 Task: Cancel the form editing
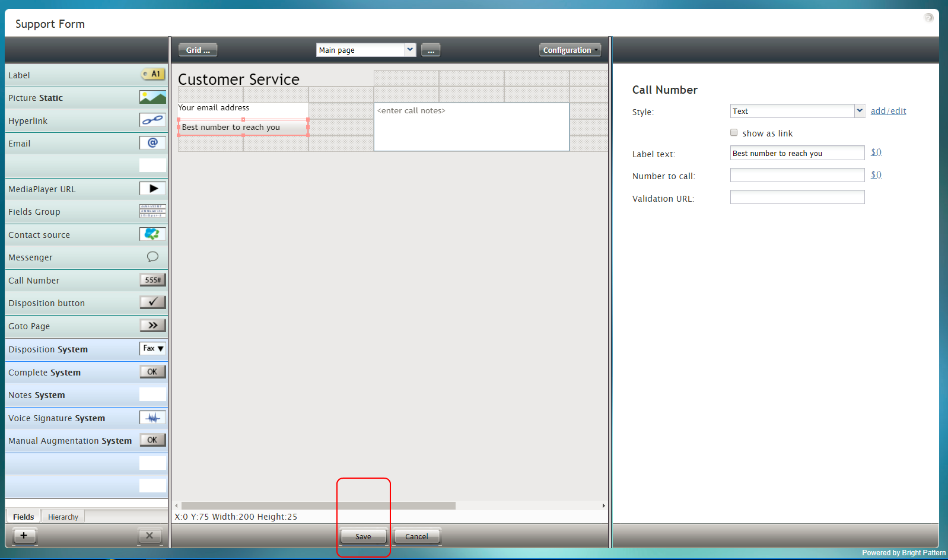[416, 536]
